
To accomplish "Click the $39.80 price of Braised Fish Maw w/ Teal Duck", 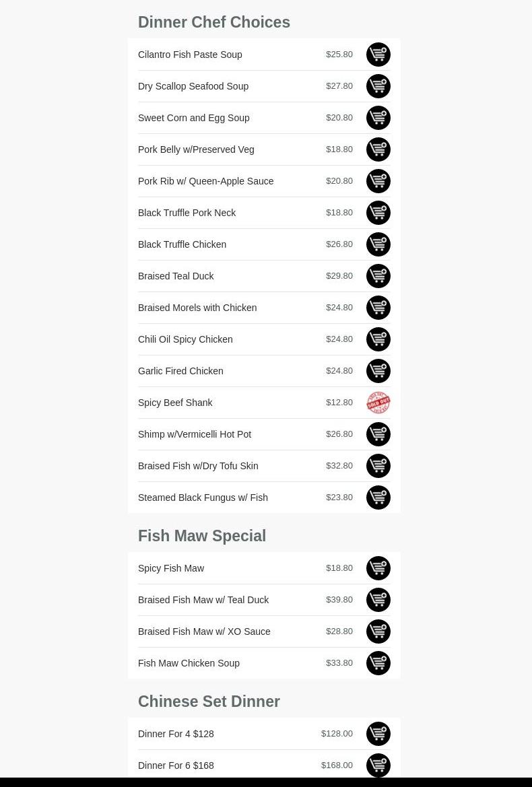I will (339, 600).
